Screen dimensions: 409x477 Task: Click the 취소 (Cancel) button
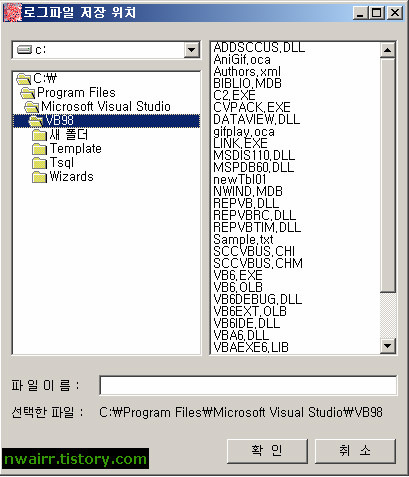click(x=355, y=451)
